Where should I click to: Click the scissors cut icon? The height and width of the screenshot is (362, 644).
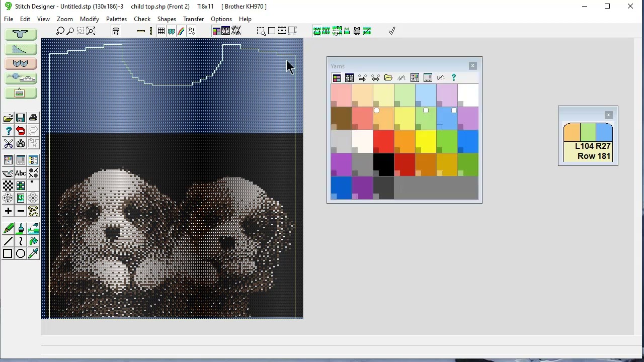(x=8, y=144)
